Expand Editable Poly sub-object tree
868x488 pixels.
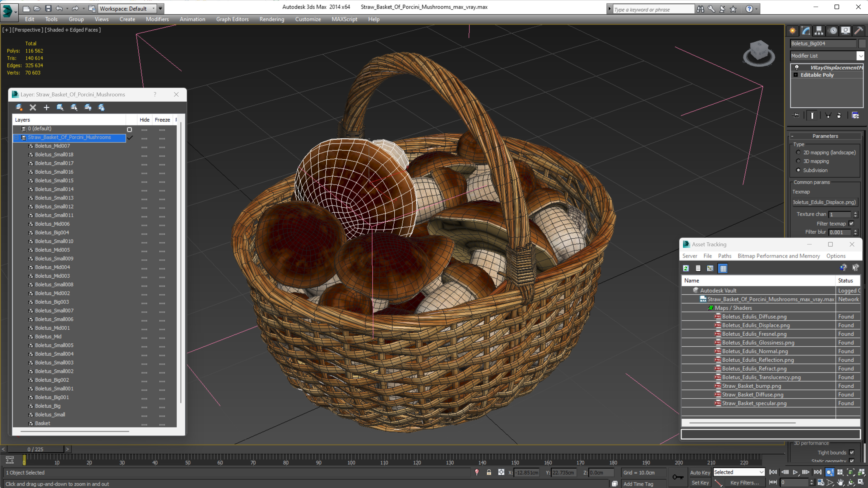coord(796,75)
